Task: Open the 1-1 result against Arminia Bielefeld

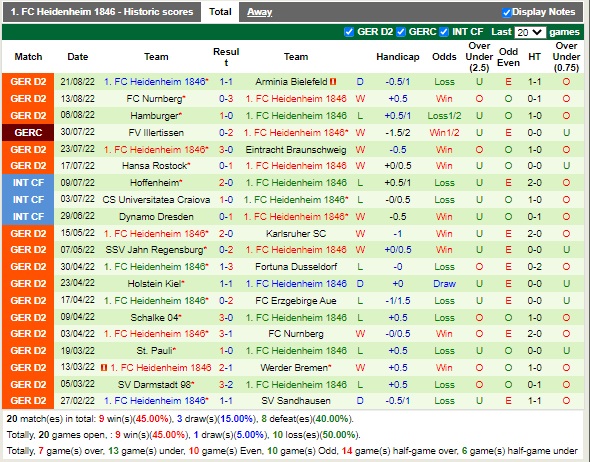Action: click(x=226, y=82)
